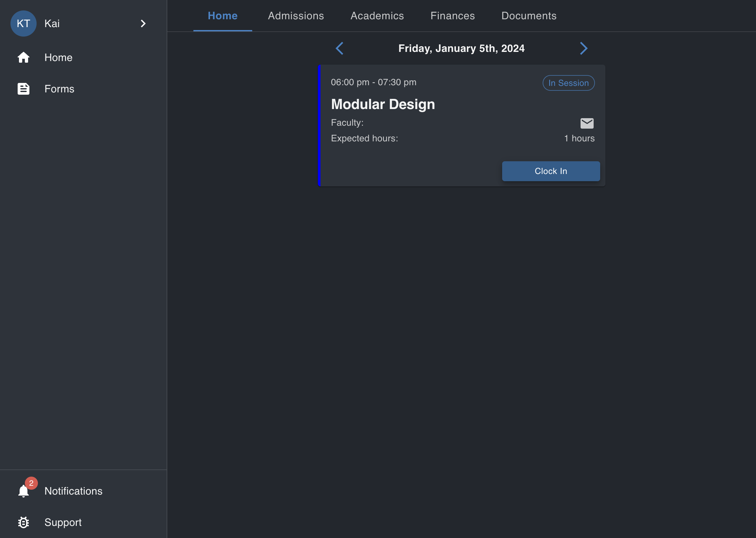Expand the Kai profile chevron
This screenshot has width=756, height=538.
click(x=143, y=24)
